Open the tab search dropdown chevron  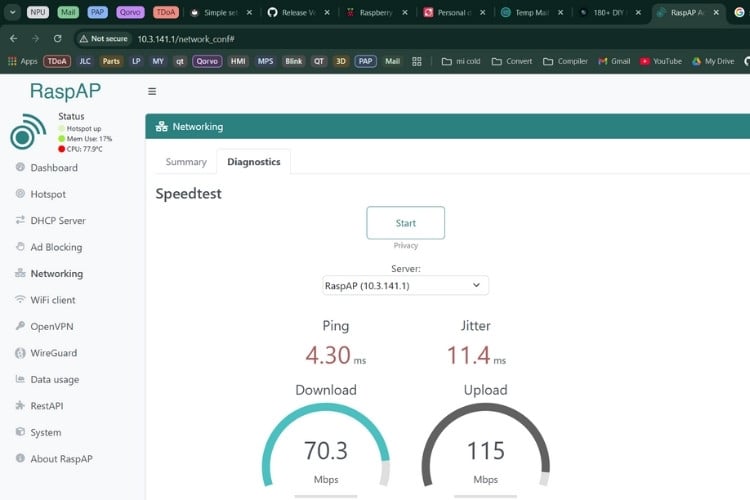(x=12, y=12)
